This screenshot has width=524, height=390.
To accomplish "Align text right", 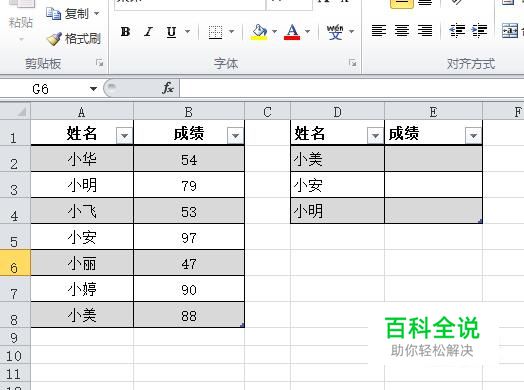I will tap(425, 31).
